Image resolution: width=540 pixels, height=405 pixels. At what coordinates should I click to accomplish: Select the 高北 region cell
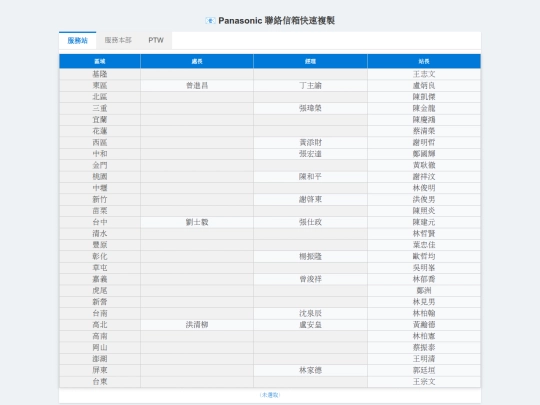[x=100, y=325]
